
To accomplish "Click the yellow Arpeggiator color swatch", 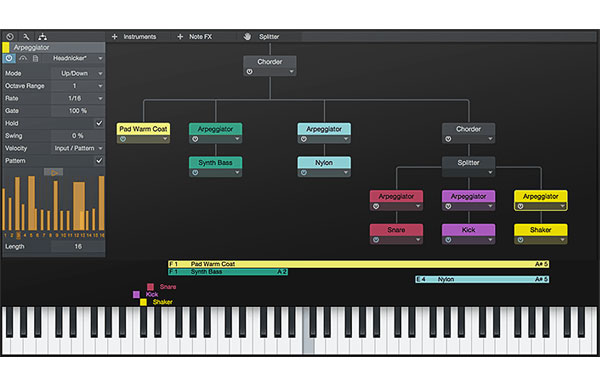I will (x=6, y=47).
